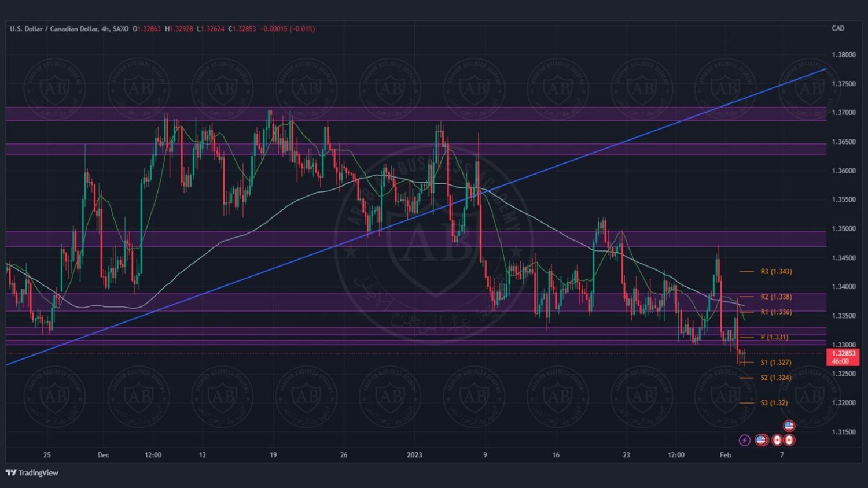This screenshot has width=868, height=488.
Task: Select the low value L1.32624
Action: pos(211,29)
